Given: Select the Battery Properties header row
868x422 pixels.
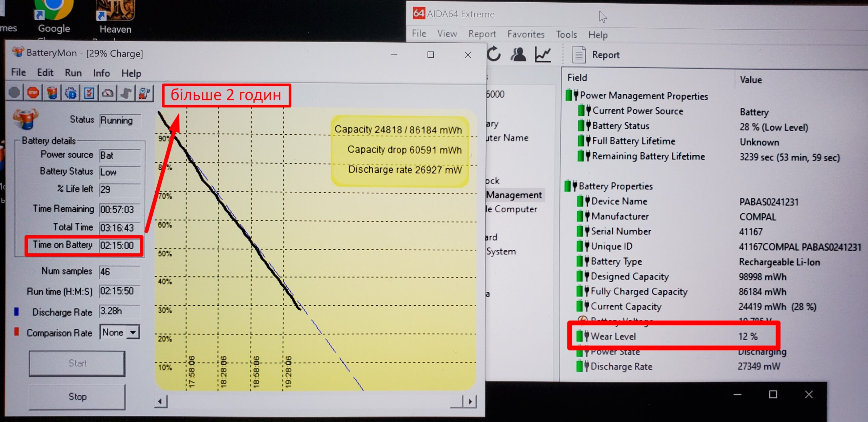Looking at the screenshot, I should [x=615, y=186].
